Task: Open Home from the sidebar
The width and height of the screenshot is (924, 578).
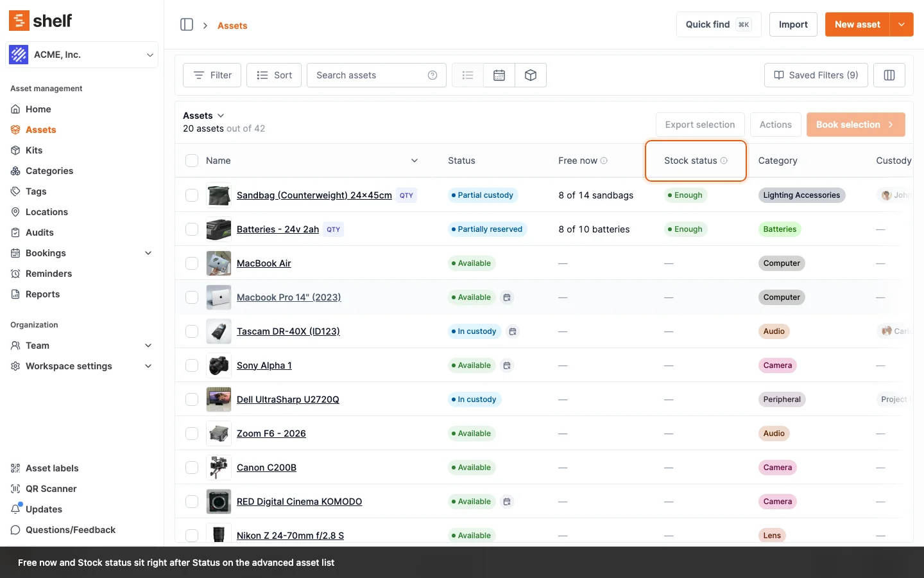Action: (x=81, y=109)
